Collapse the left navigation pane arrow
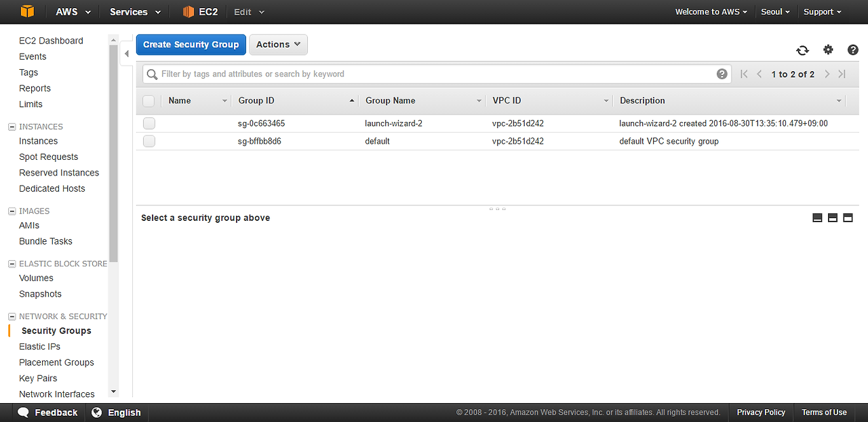The width and height of the screenshot is (868, 422). [x=126, y=54]
